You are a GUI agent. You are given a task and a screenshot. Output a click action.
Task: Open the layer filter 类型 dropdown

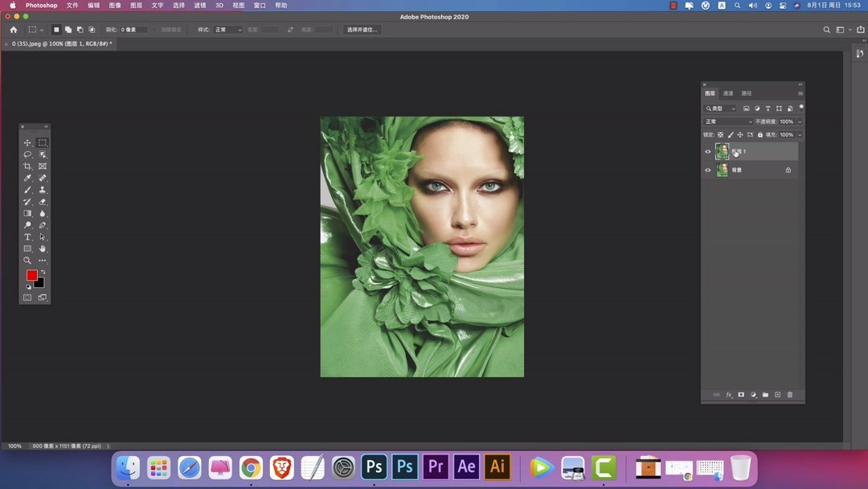click(x=721, y=108)
